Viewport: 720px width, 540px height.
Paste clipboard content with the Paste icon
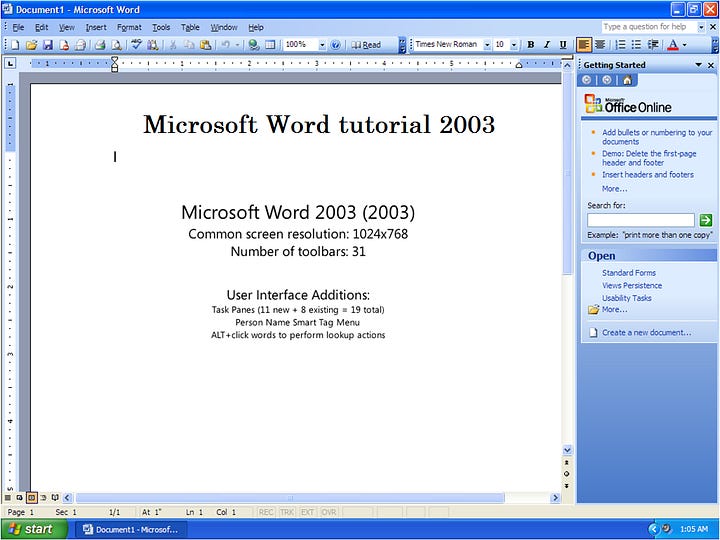205,45
